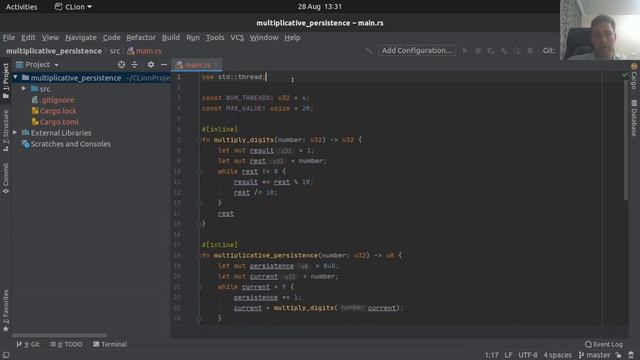Expand External Libraries node
This screenshot has width=640, height=360.
coord(15,133)
